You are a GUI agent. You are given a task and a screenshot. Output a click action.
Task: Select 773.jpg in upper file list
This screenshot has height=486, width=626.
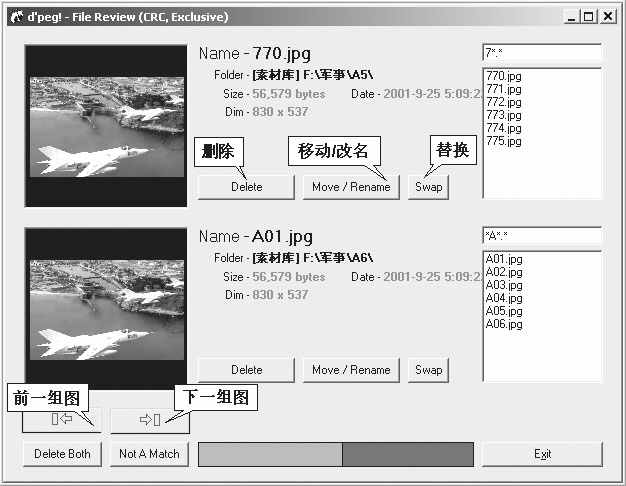[503, 115]
